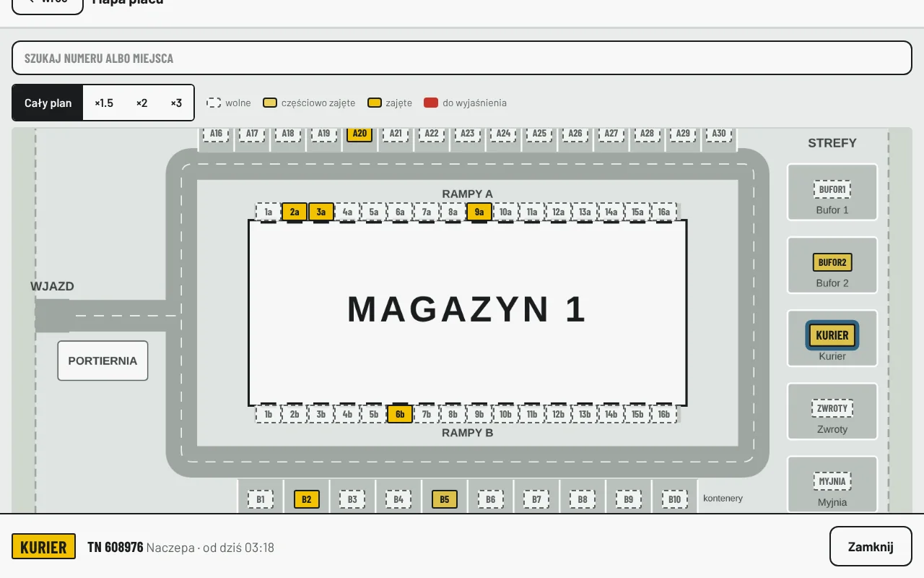
Task: Click the highlighted KURIER zone tile
Action: click(832, 335)
